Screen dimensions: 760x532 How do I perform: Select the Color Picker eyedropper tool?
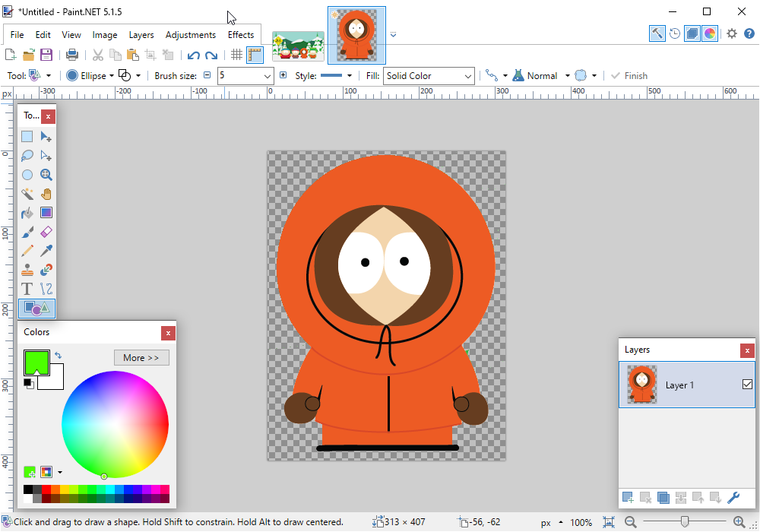click(x=46, y=251)
